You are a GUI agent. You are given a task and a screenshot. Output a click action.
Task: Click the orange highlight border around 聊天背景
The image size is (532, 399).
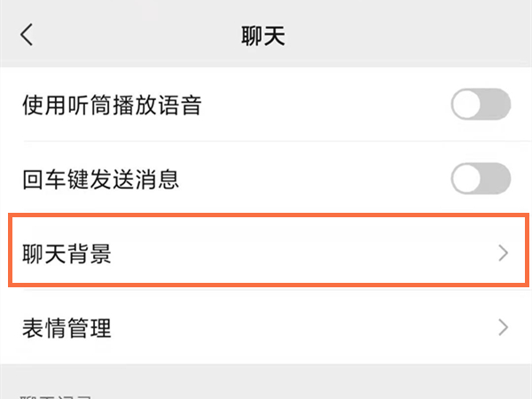(266, 214)
